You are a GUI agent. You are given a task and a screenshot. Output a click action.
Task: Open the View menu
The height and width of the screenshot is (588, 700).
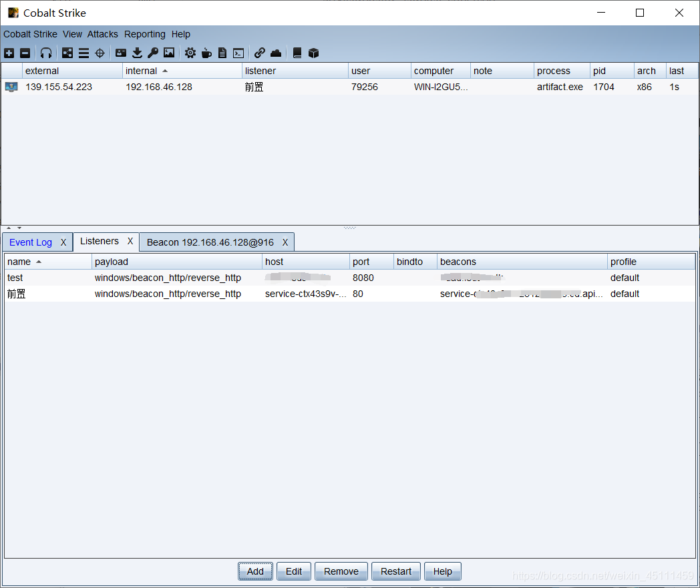(72, 34)
